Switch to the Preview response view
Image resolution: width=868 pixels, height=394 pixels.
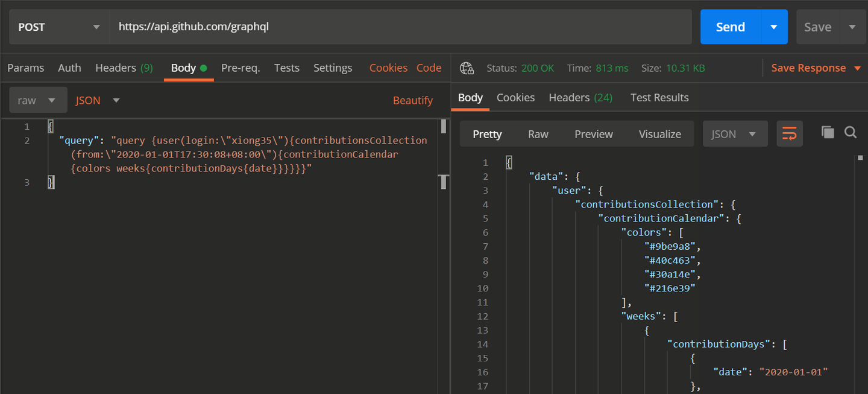(x=593, y=133)
